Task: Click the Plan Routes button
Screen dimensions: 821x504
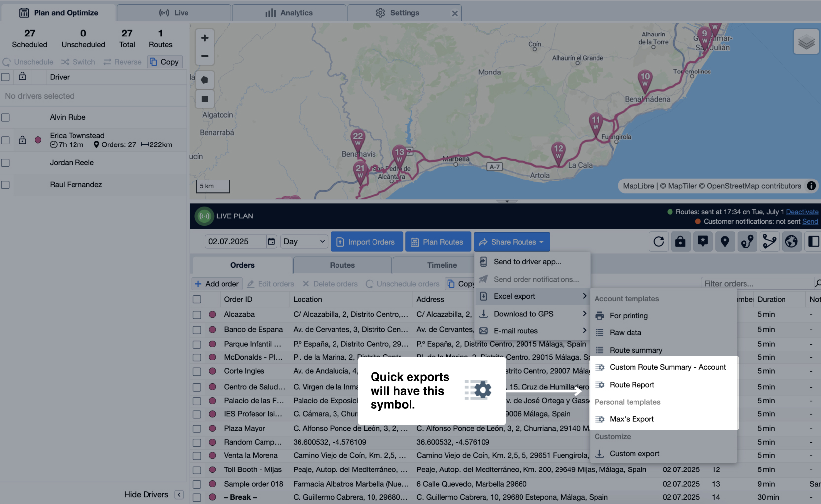Action: click(438, 241)
